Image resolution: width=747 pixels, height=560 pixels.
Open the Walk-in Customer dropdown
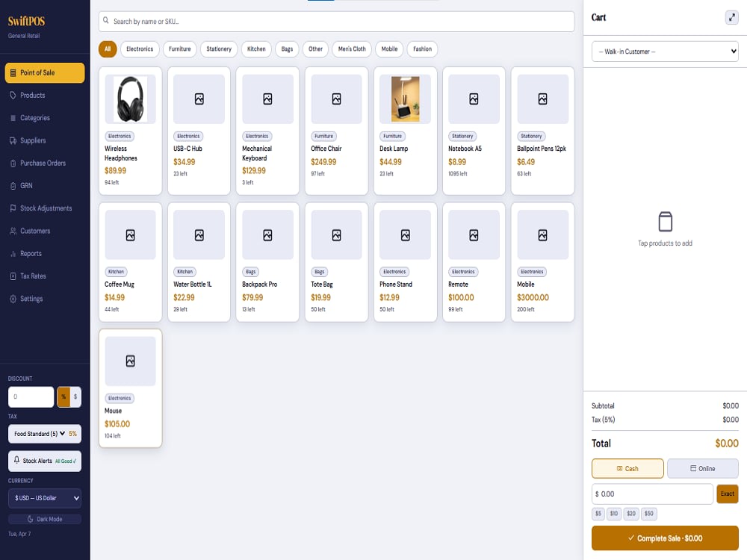pos(665,52)
